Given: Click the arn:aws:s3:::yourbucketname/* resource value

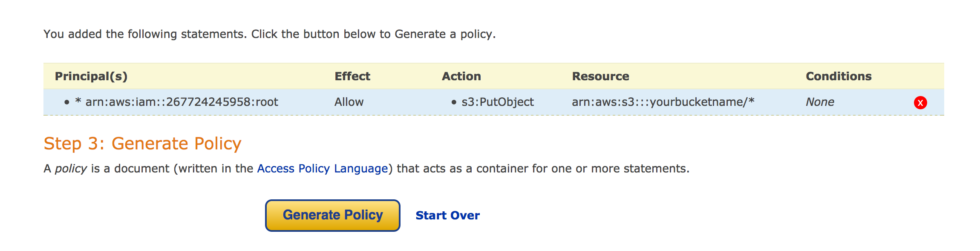Looking at the screenshot, I should tap(663, 102).
